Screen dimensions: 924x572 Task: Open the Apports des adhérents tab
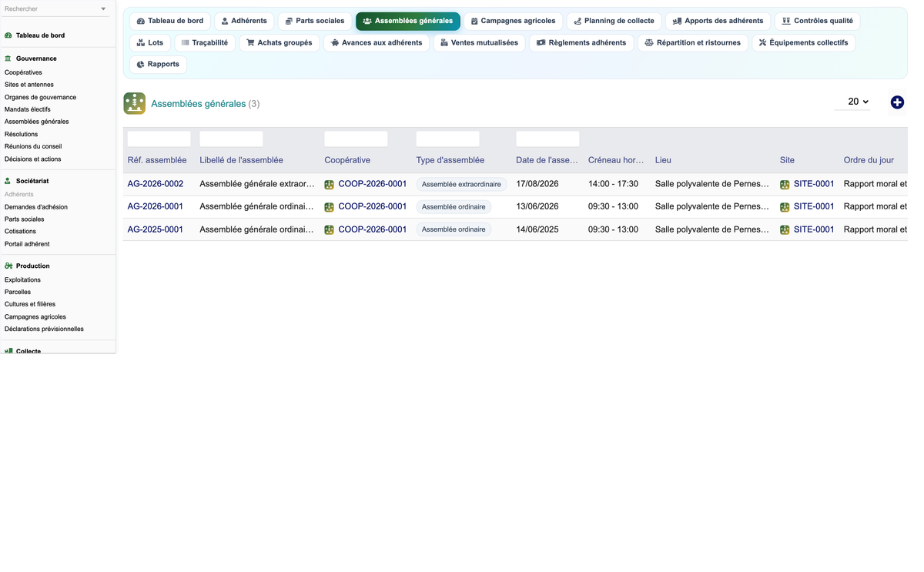point(718,21)
